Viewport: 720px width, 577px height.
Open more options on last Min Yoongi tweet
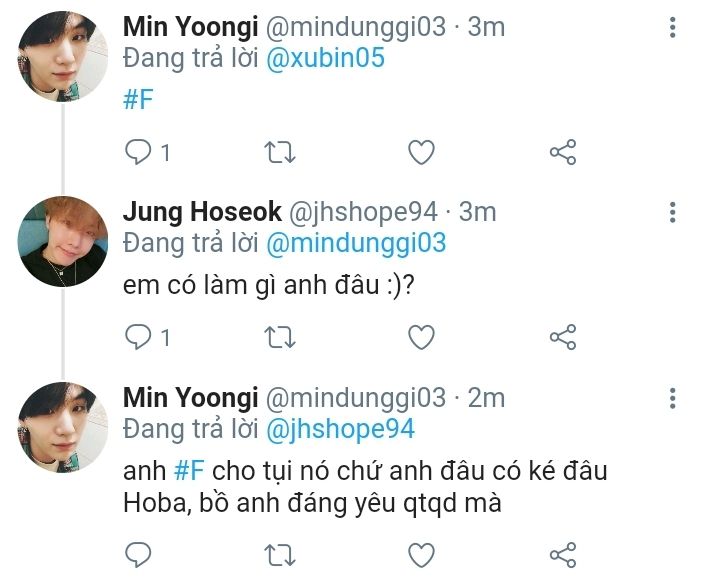tap(672, 398)
